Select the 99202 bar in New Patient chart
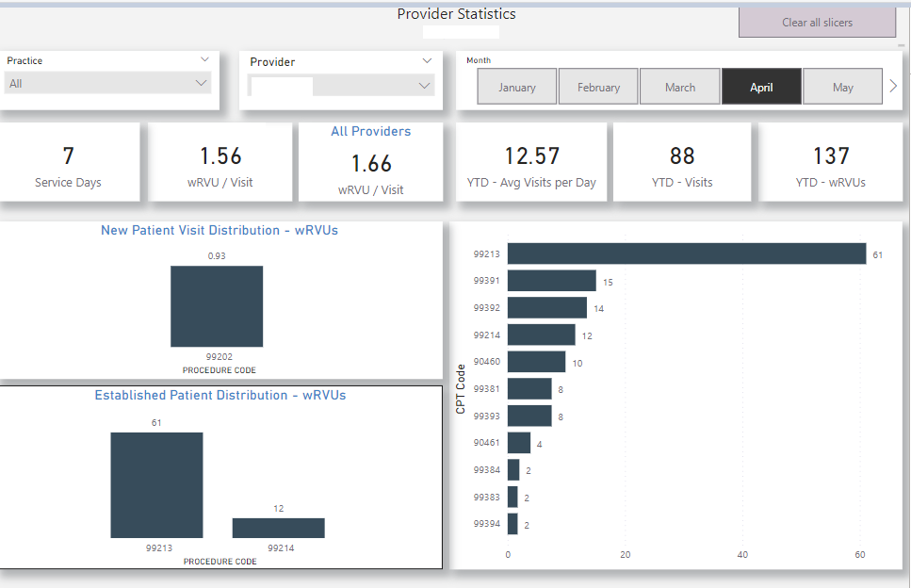Viewport: 911px width, 588px height. [x=217, y=306]
